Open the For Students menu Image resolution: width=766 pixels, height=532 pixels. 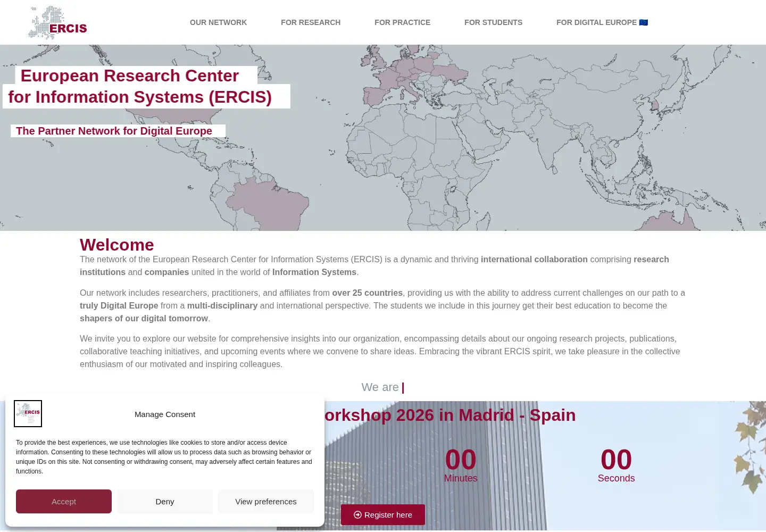[493, 22]
